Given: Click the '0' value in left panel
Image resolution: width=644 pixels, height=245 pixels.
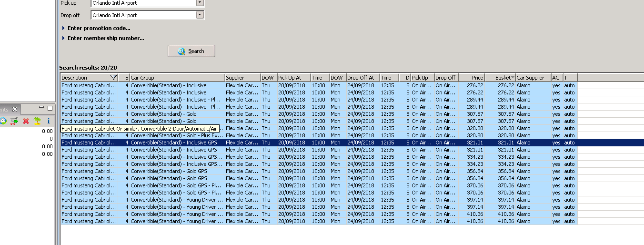Looking at the screenshot, I should [51, 139].
